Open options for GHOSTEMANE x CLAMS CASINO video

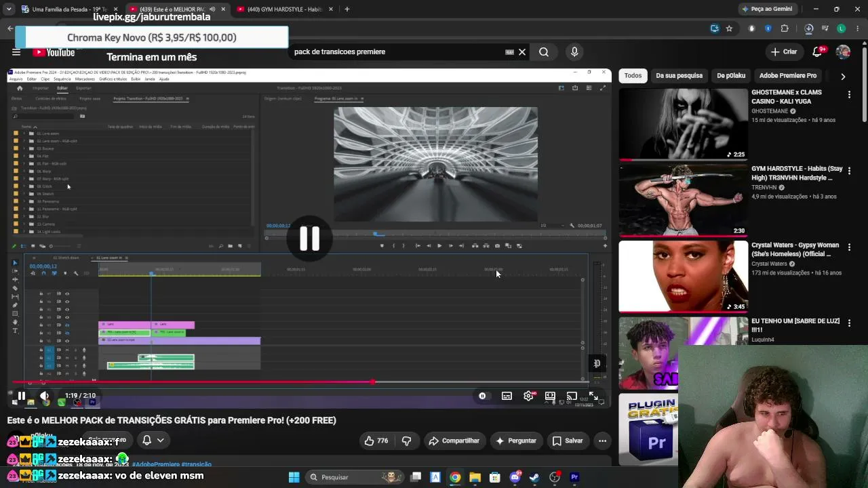tap(849, 95)
